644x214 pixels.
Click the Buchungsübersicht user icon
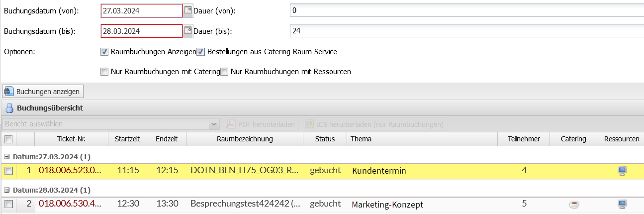9,107
